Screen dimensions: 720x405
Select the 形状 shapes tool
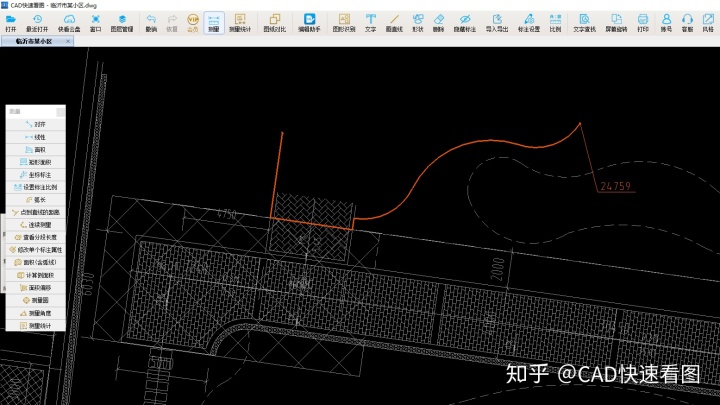418,22
